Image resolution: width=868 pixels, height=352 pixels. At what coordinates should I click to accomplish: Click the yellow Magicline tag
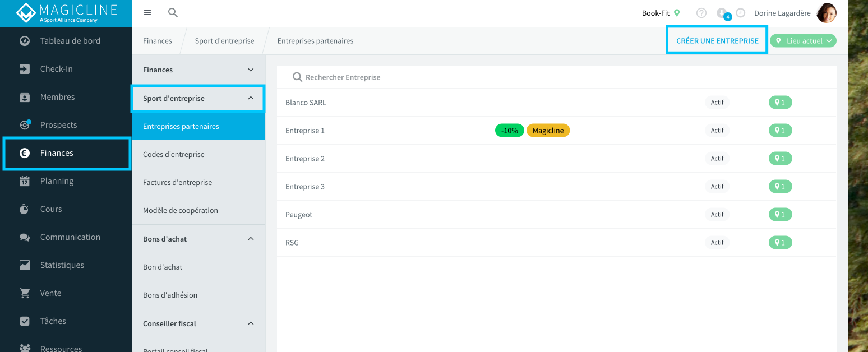548,131
